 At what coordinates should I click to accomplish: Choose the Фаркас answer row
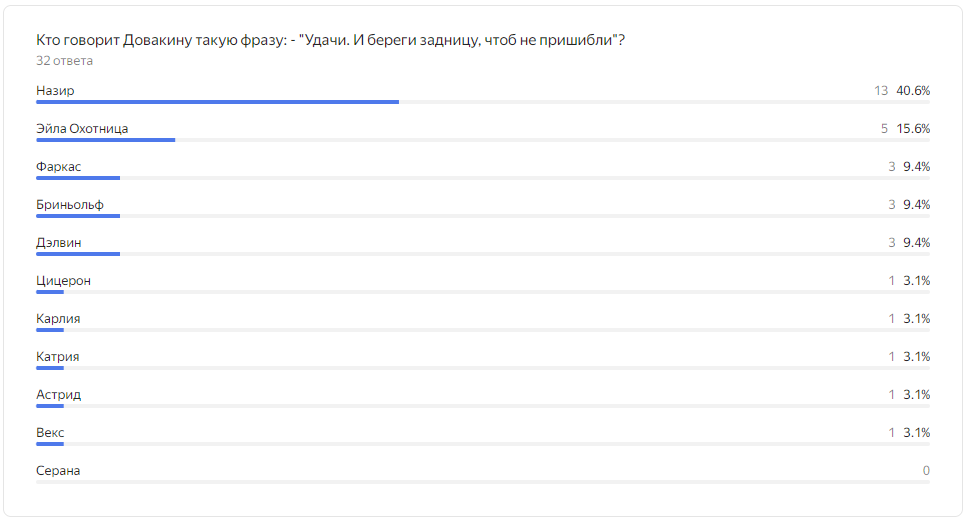483,170
